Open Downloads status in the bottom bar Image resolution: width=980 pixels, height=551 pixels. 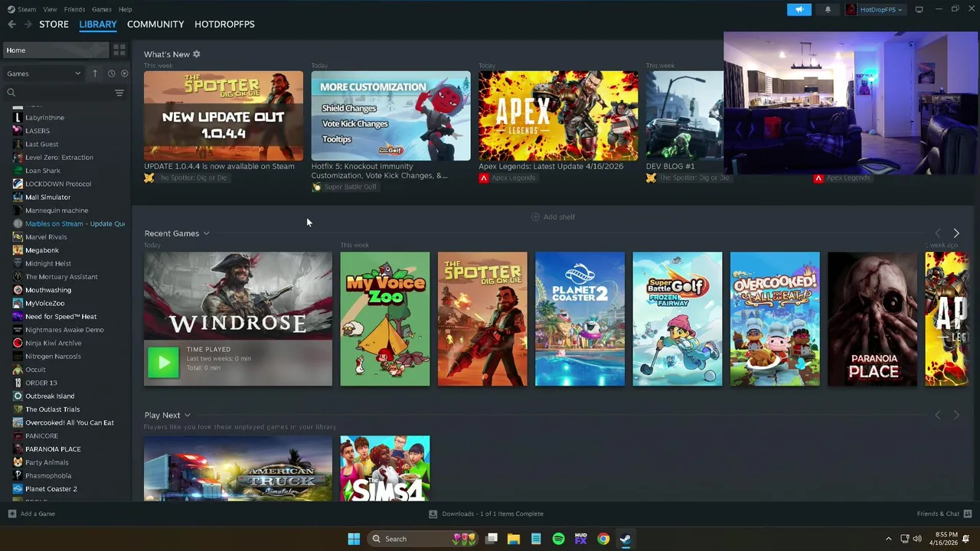486,514
